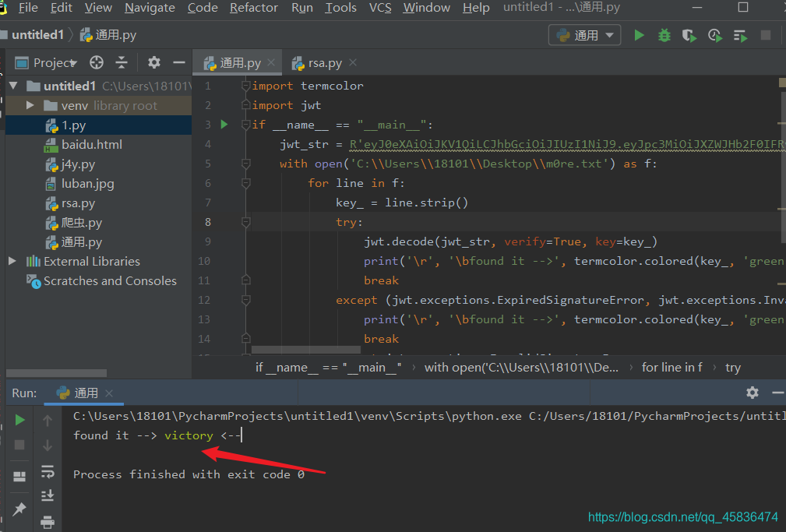Open the VCS menu

pos(380,8)
